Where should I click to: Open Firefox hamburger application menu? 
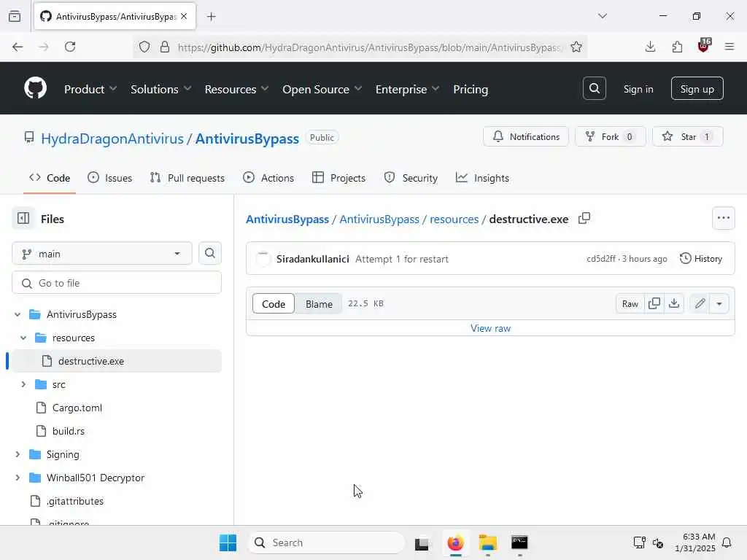(729, 47)
